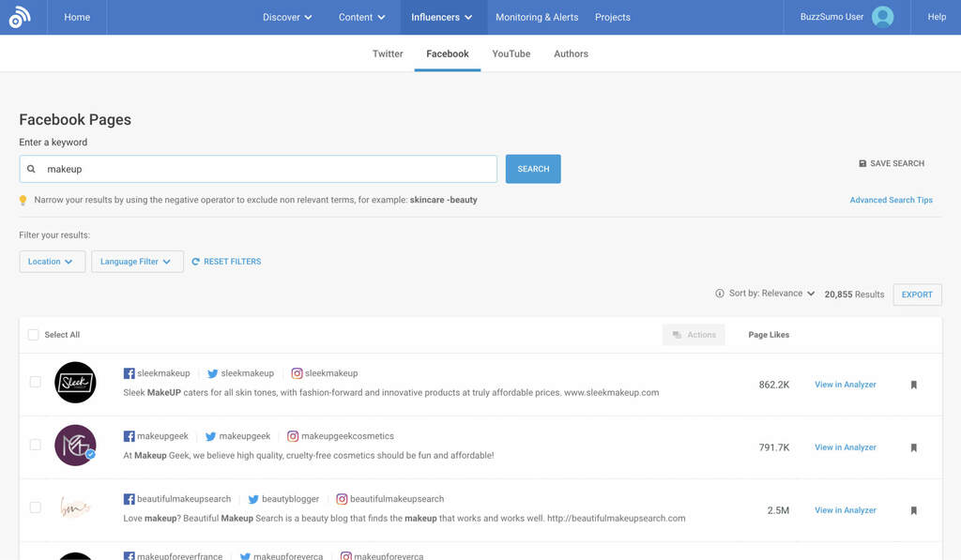Select the makeupgeek row checkbox
This screenshot has width=961, height=560.
coord(36,445)
